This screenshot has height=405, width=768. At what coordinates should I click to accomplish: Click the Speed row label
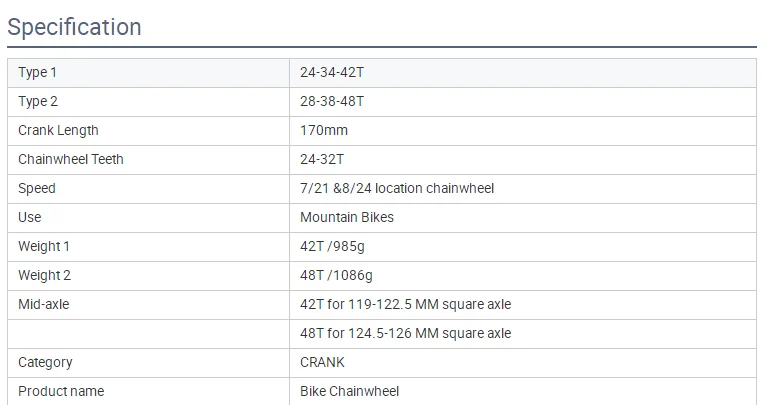click(x=37, y=189)
